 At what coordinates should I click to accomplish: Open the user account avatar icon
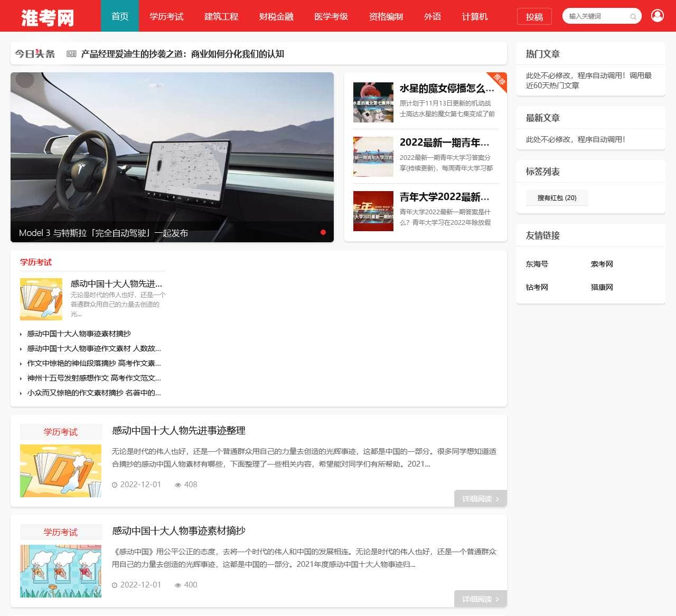coord(658,16)
